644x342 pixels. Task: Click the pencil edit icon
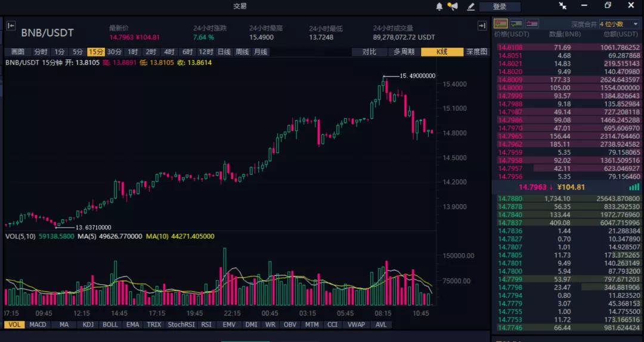point(470,7)
